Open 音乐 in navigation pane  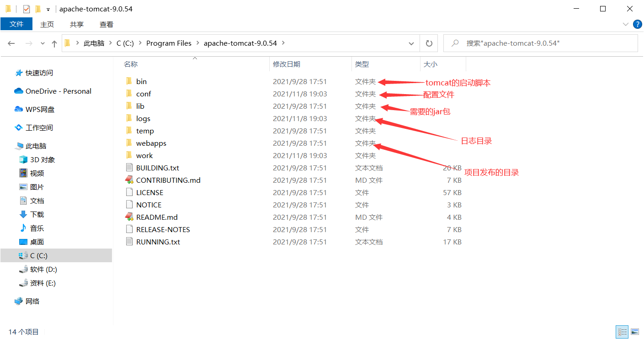pos(37,228)
